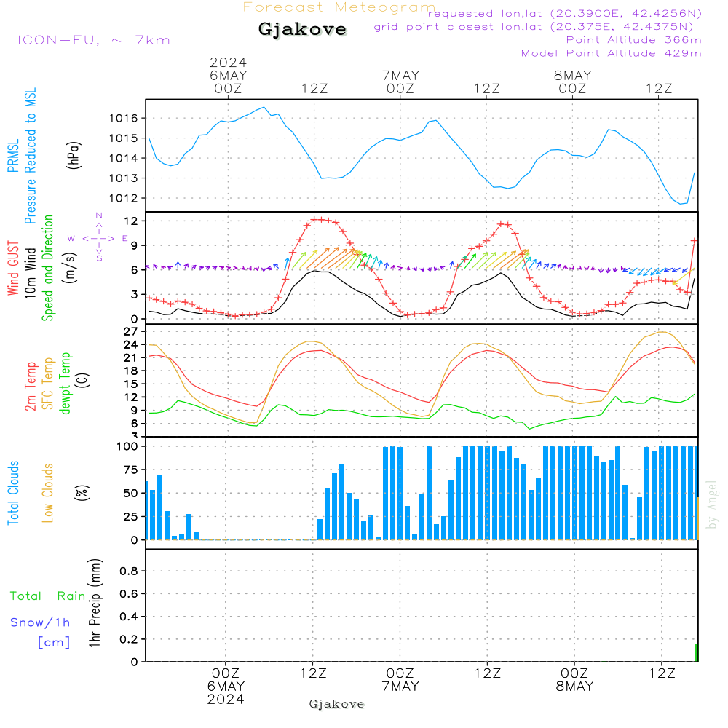
Task: Select the "(C)" temperature unit label
Action: 82,380
